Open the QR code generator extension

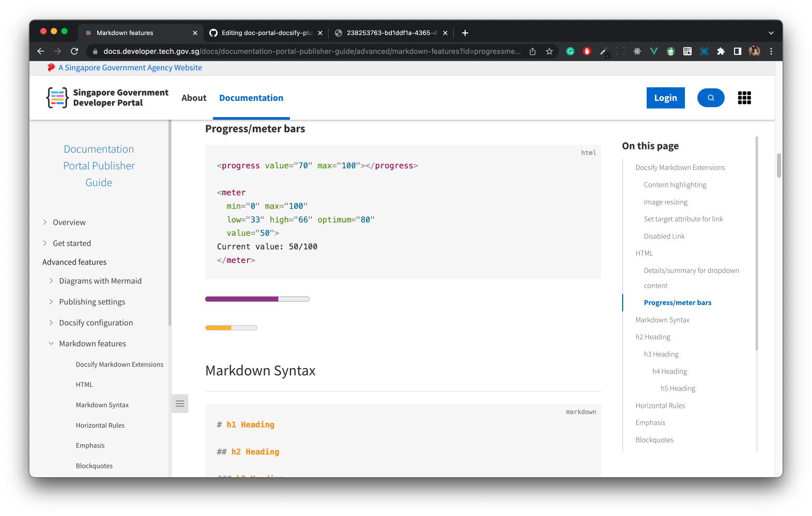tap(687, 51)
